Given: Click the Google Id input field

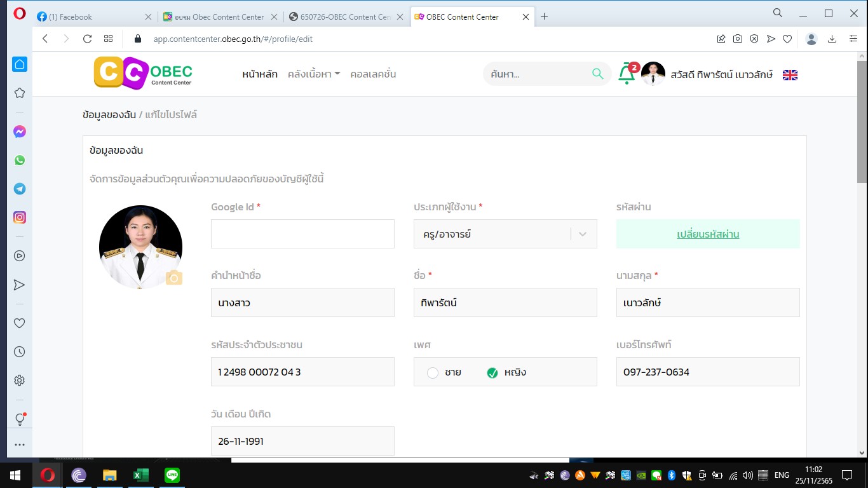Looking at the screenshot, I should pyautogui.click(x=302, y=234).
